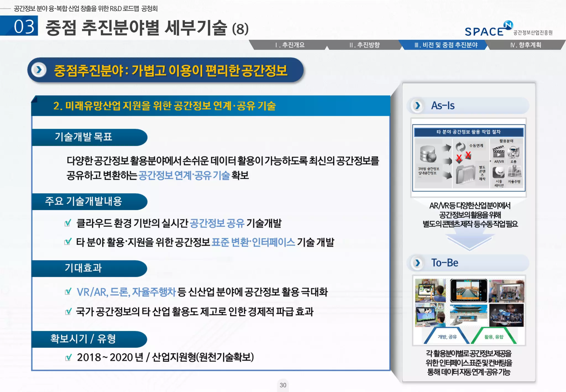Click the chevron icon beside 중점추진분야 banner

(39, 70)
